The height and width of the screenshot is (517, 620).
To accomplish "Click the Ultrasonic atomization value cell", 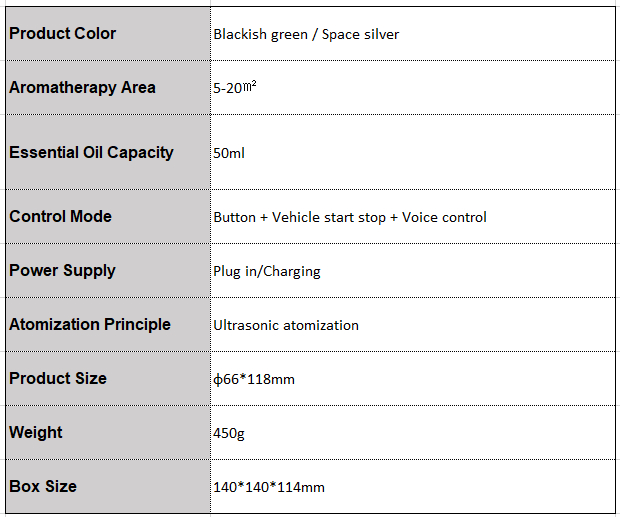I will [413, 325].
